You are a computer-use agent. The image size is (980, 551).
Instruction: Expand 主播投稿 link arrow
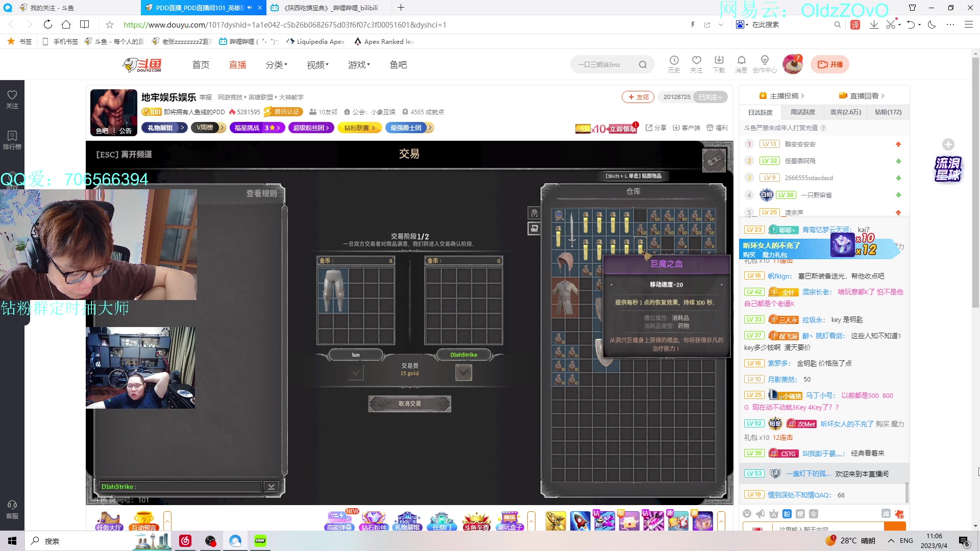(x=802, y=96)
